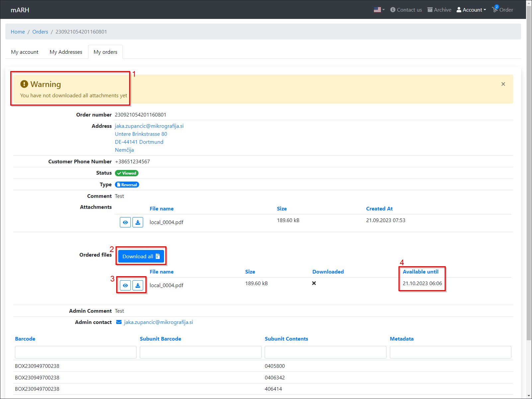Download the ordered file local_0004.pdf
The height and width of the screenshot is (399, 532).
click(138, 285)
